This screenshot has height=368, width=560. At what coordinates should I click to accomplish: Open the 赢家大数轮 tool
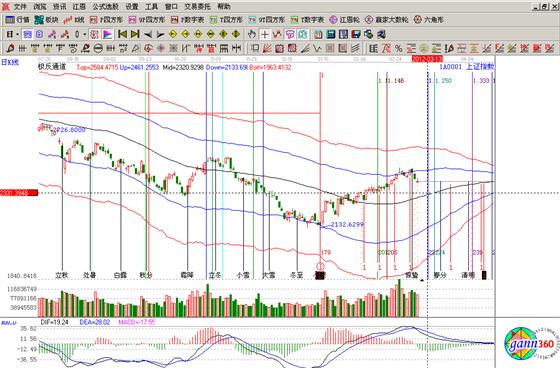(x=386, y=20)
